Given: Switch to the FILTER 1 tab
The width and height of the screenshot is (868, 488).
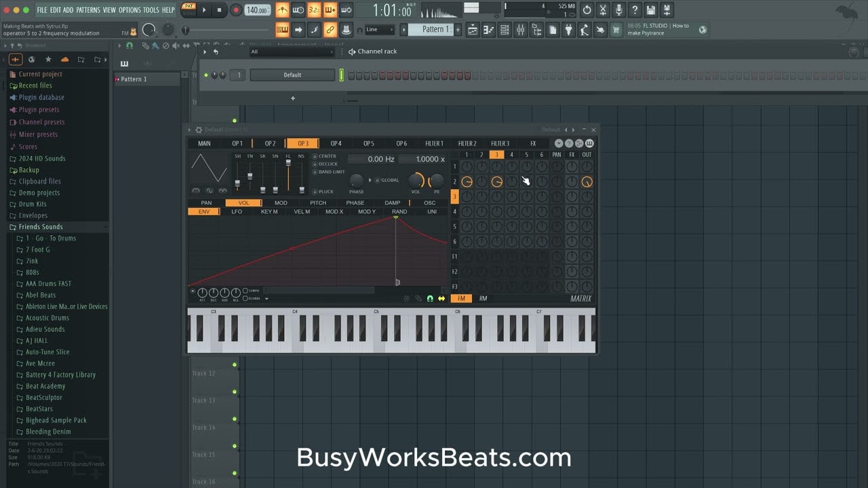Looking at the screenshot, I should 434,144.
